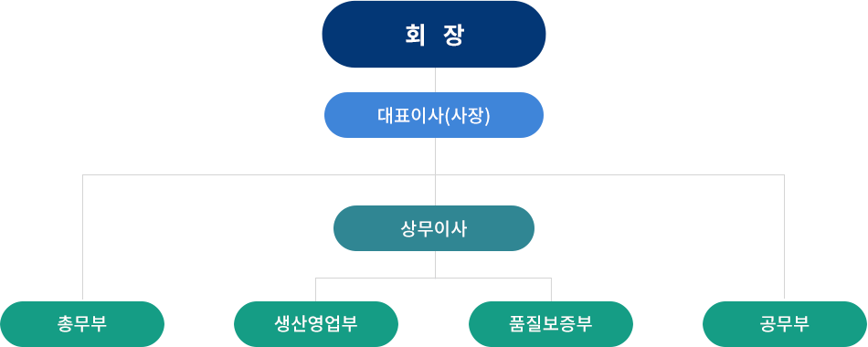The height and width of the screenshot is (347, 868).
Task: Select the 대표이사(사장) box
Action: [434, 115]
